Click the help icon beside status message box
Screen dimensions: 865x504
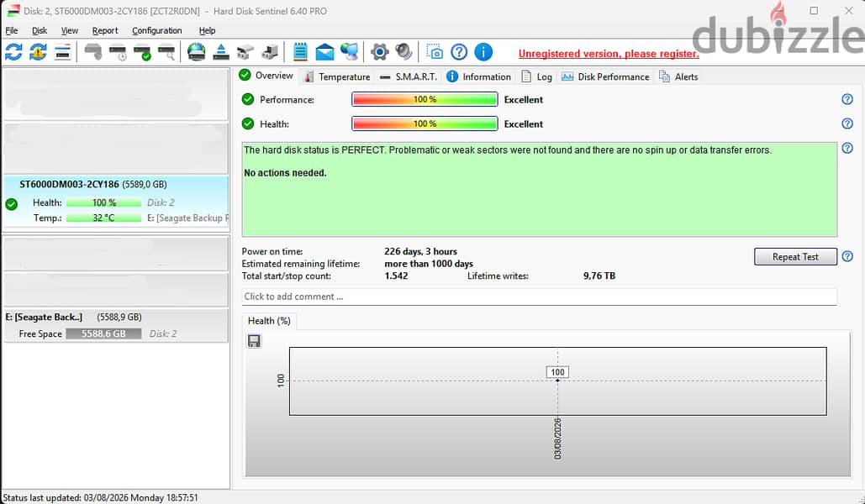pyautogui.click(x=847, y=148)
